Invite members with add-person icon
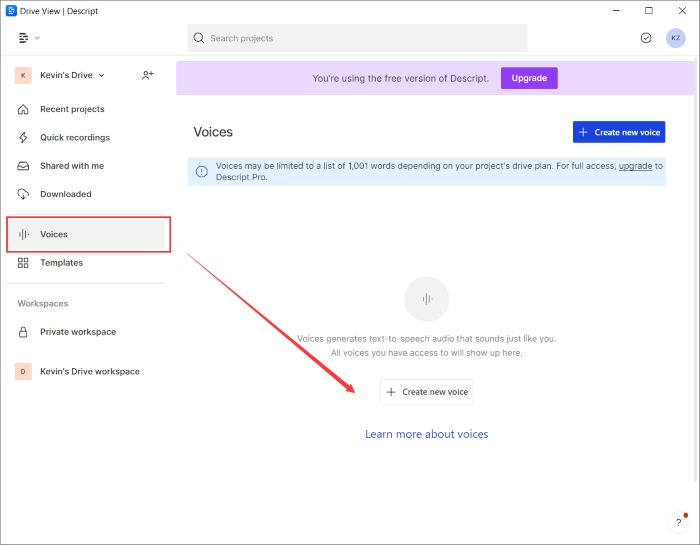Viewport: 700px width, 545px height. tap(148, 75)
